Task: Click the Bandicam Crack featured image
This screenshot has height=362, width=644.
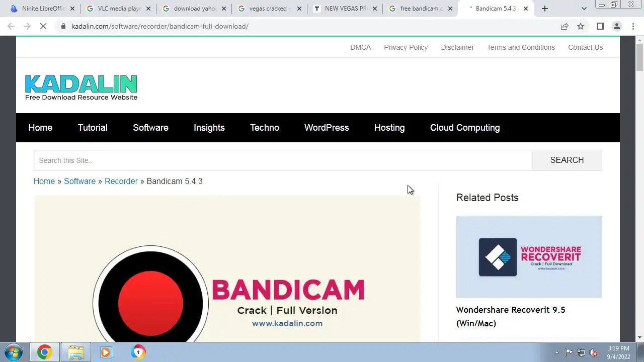Action: pos(227,269)
